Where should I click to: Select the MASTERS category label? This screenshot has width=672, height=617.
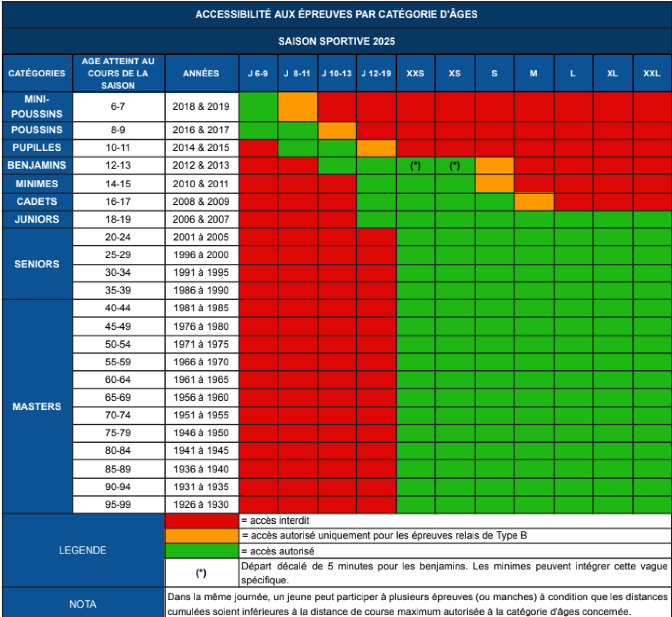(x=37, y=407)
